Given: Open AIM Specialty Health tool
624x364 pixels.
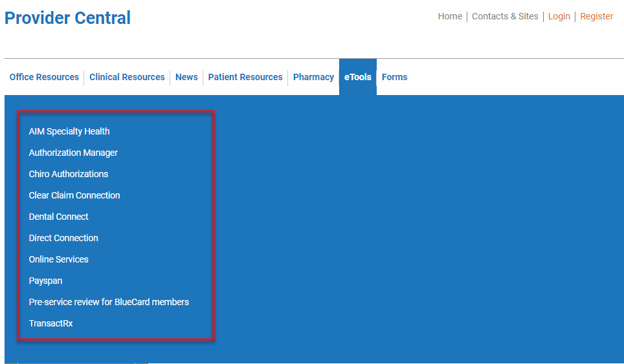Looking at the screenshot, I should 69,131.
